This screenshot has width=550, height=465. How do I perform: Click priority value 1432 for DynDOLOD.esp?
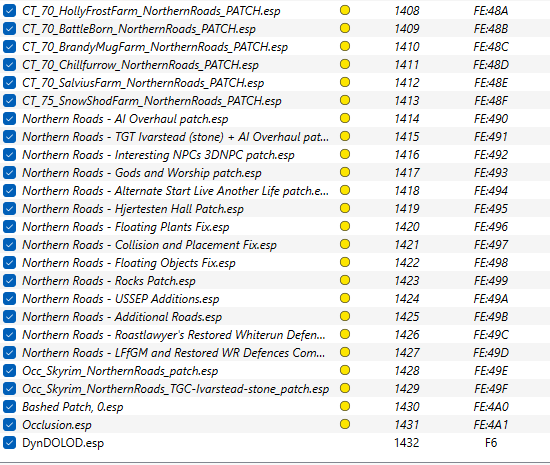[x=407, y=443]
